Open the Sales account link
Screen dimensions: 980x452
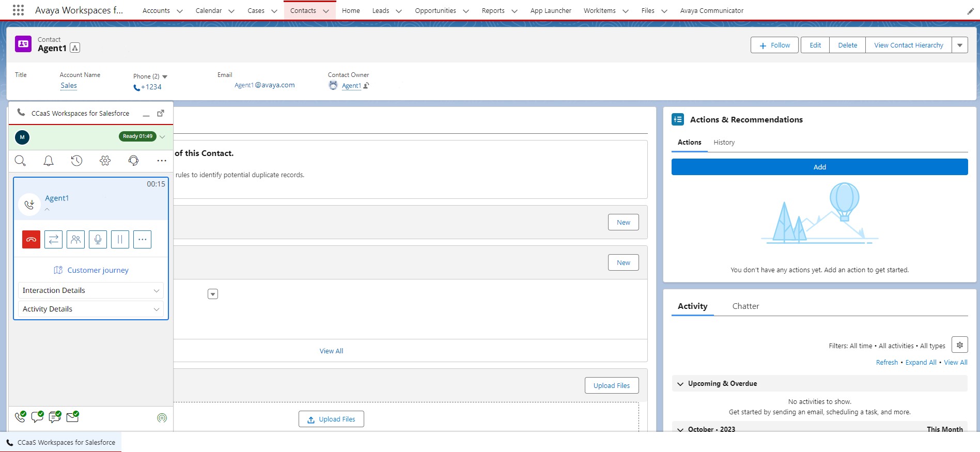pyautogui.click(x=69, y=86)
